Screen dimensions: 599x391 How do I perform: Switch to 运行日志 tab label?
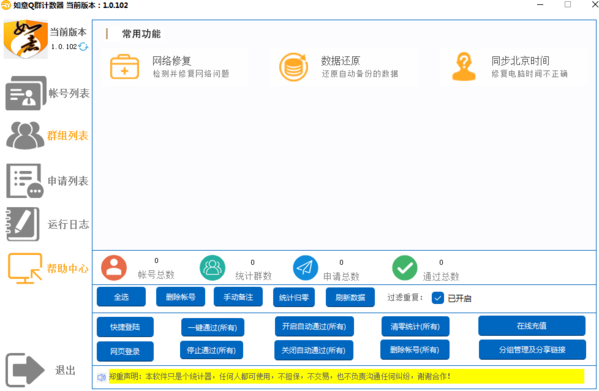[68, 224]
